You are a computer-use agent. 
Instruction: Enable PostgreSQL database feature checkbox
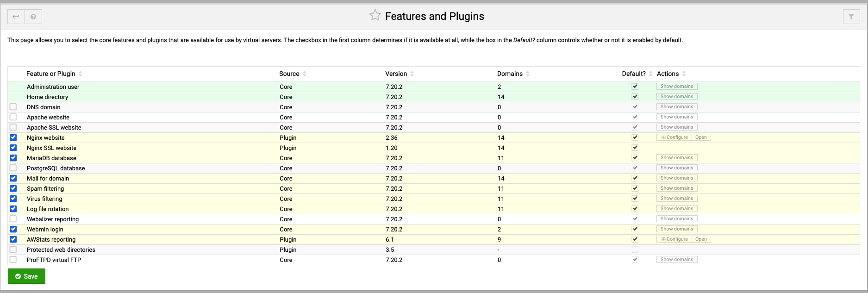[x=13, y=168]
